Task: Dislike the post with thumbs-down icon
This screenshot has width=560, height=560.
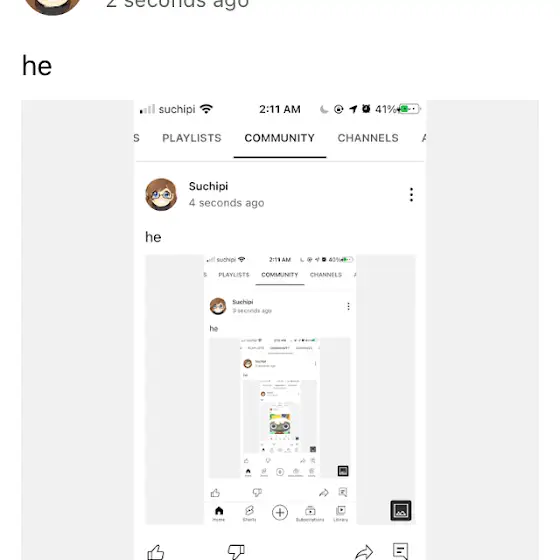Action: pos(236,552)
